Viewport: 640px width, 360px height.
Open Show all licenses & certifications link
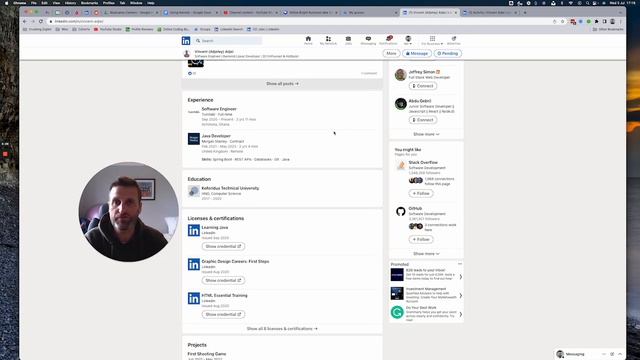point(282,329)
